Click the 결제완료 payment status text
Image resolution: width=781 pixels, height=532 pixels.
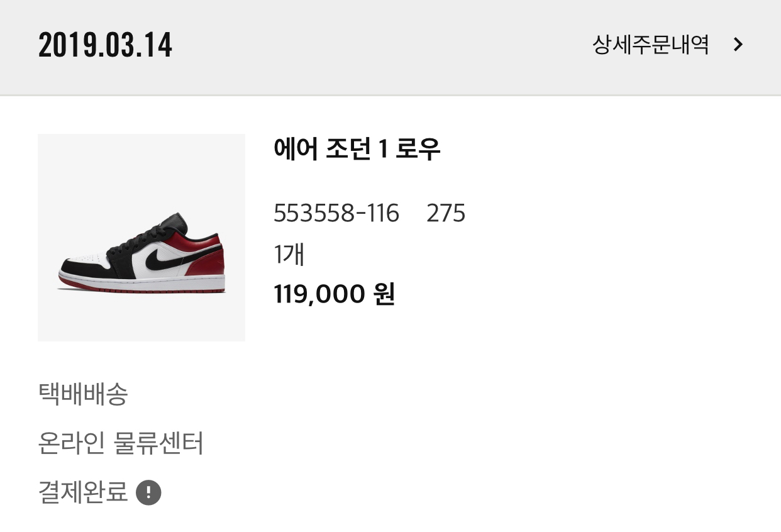(x=83, y=492)
